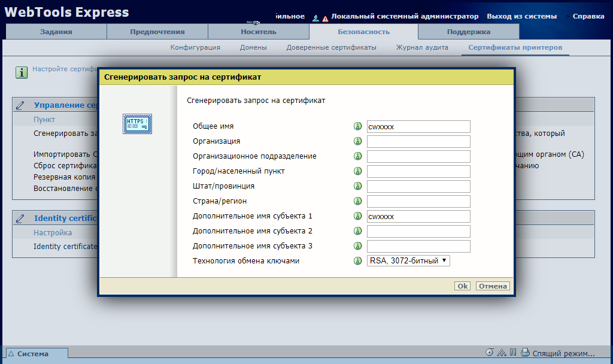Click the Город/населенный пункт input field
Image resolution: width=613 pixels, height=364 pixels.
(418, 171)
